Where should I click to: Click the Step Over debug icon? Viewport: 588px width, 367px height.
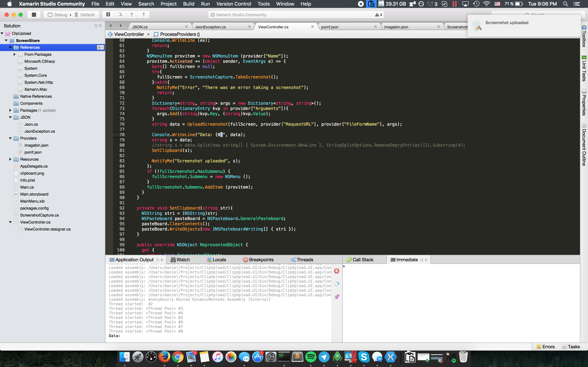(x=120, y=15)
